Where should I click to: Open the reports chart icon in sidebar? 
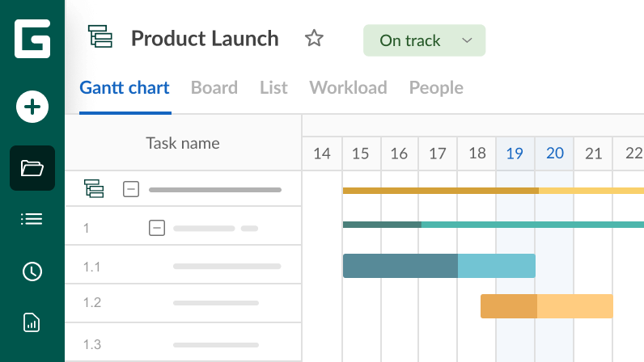(x=32, y=322)
